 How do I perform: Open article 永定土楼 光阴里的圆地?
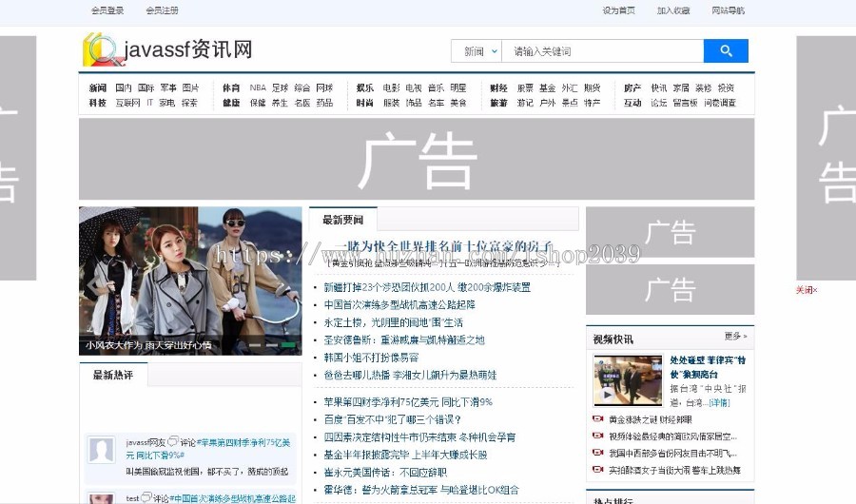click(x=393, y=322)
